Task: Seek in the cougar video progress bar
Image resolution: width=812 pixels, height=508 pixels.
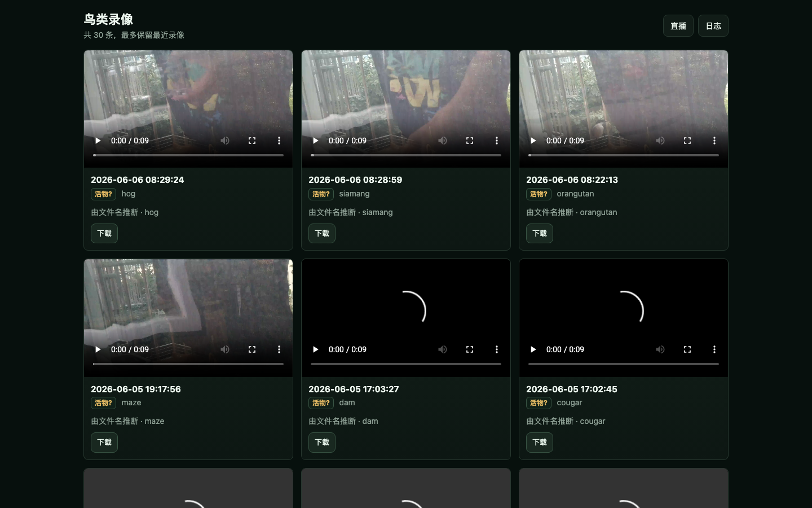Action: pyautogui.click(x=624, y=364)
